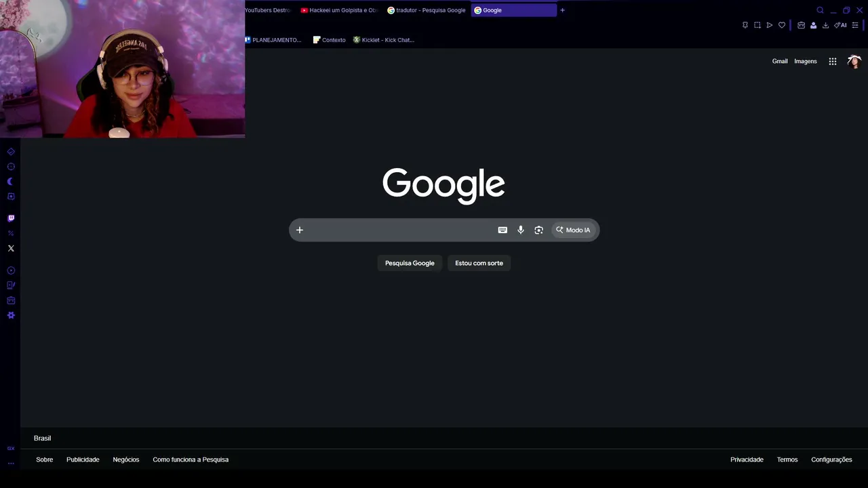Image resolution: width=868 pixels, height=488 pixels.
Task: Open the browser downloads icon
Action: pos(825,25)
